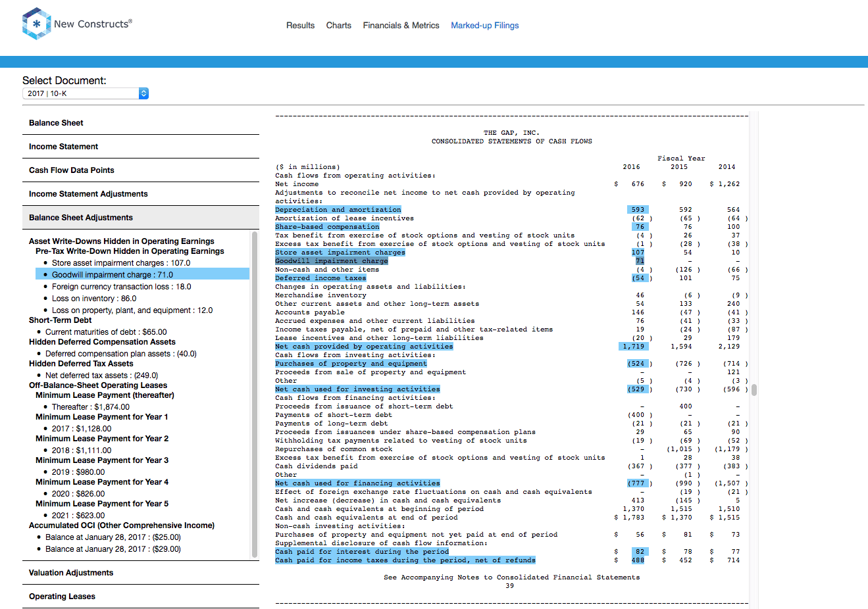868x609 pixels.
Task: Click highlighted Net cash provided by operating activities
Action: (x=364, y=347)
